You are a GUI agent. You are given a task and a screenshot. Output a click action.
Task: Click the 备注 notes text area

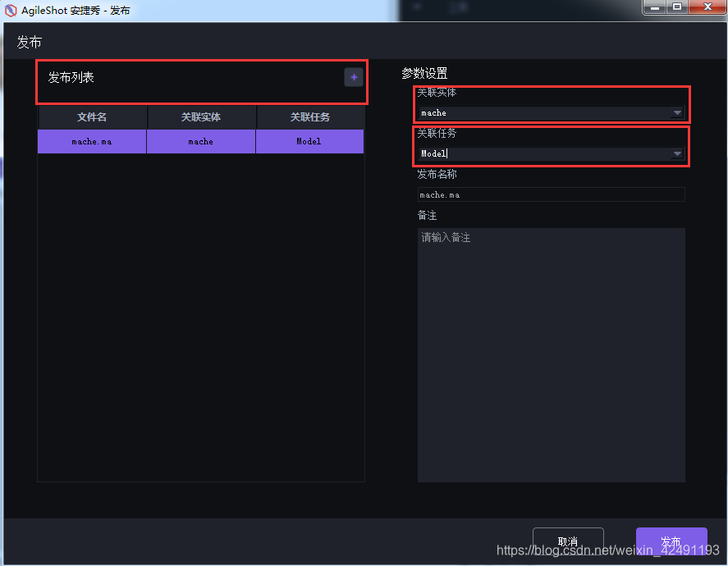pos(551,355)
